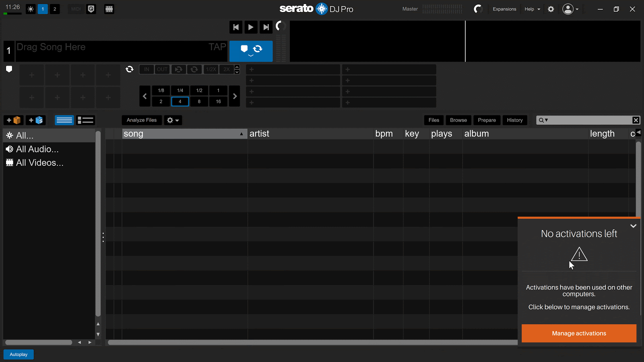Switch to the Prepare panel
Viewport: 644px width, 362px height.
(x=487, y=120)
